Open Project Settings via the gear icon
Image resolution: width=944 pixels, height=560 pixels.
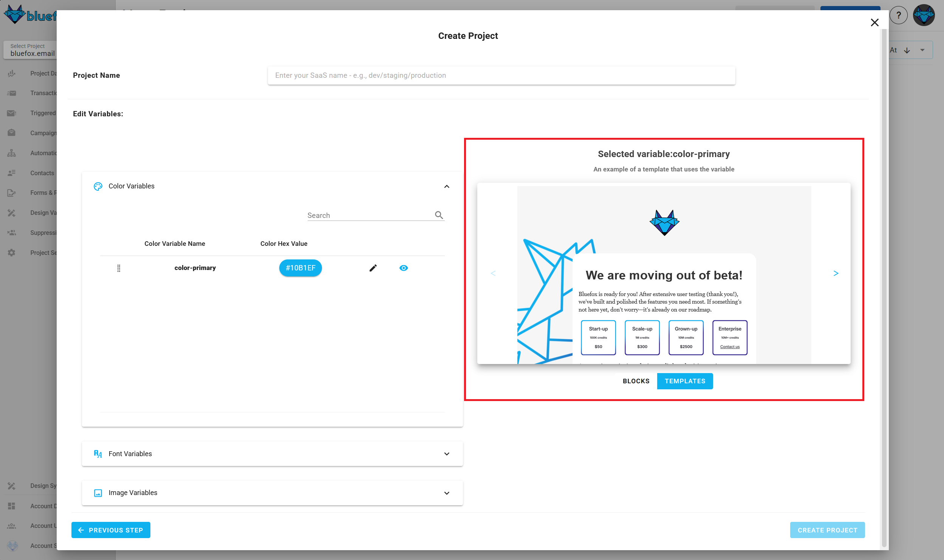coord(12,253)
